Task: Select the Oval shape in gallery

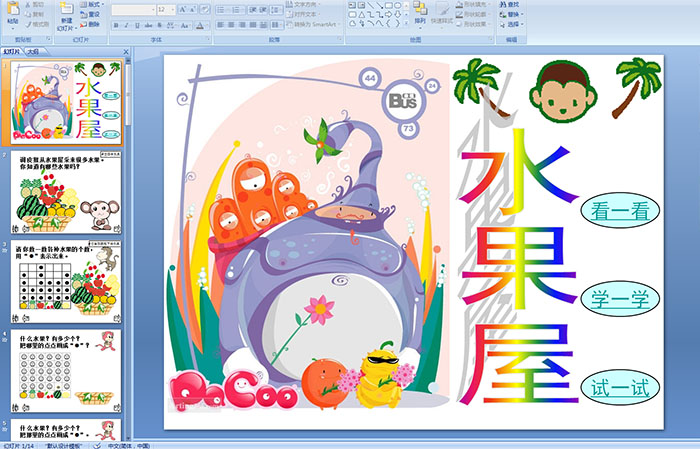Action: 397,5
